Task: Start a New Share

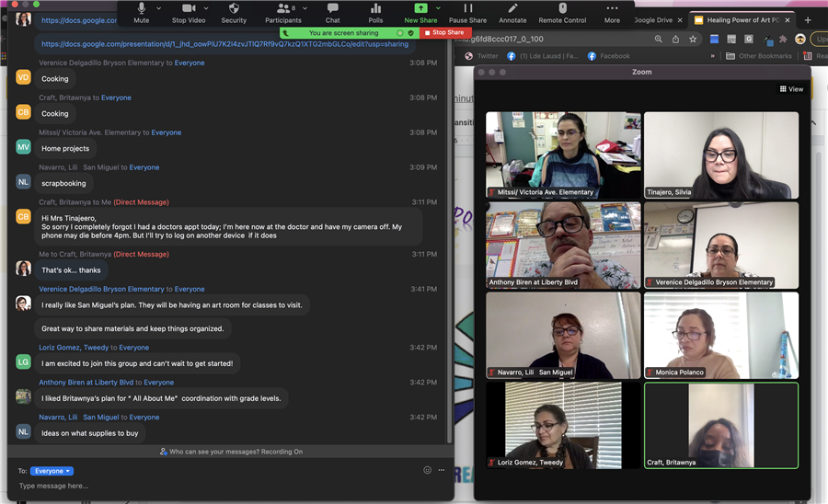Action: pos(420,13)
